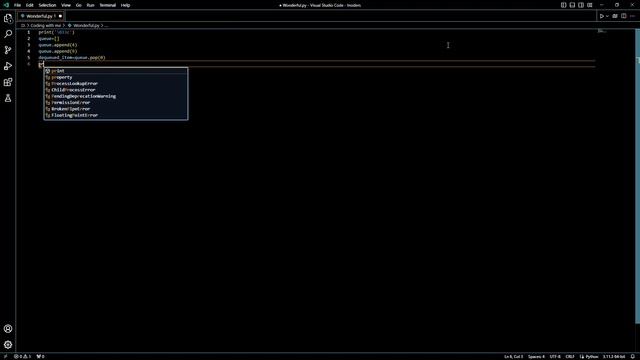This screenshot has width=640, height=360.
Task: Open the Testing flask view
Action: click(x=8, y=98)
